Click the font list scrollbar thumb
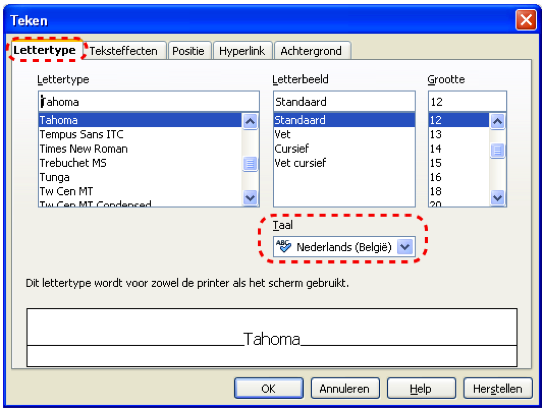Image resolution: width=544 pixels, height=412 pixels. 250,163
